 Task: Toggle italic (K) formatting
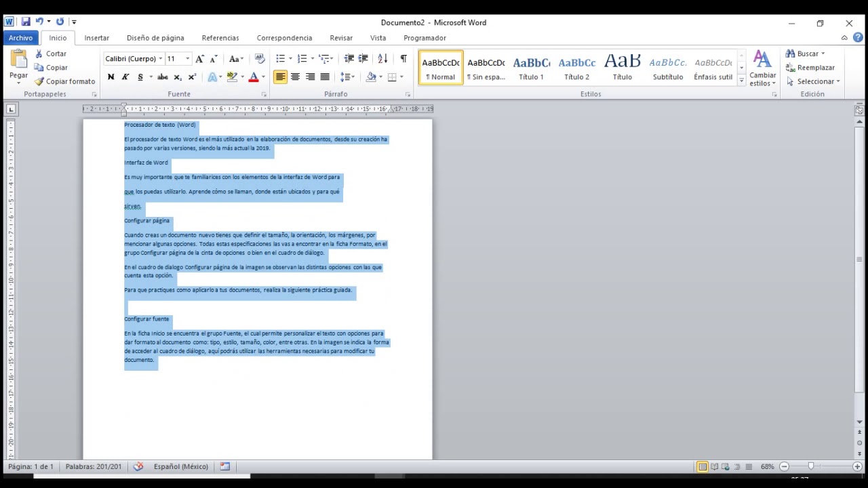125,77
